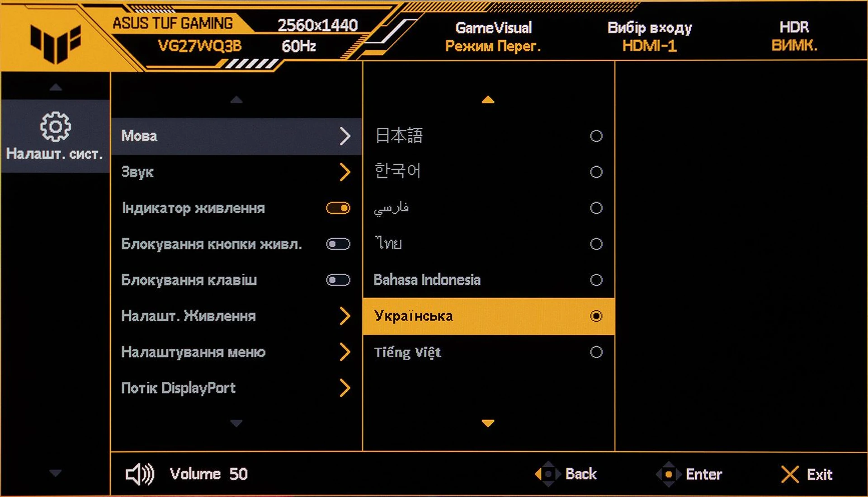Image resolution: width=868 pixels, height=497 pixels.
Task: Click Вибір входу HDMI-1 header
Action: 650,37
